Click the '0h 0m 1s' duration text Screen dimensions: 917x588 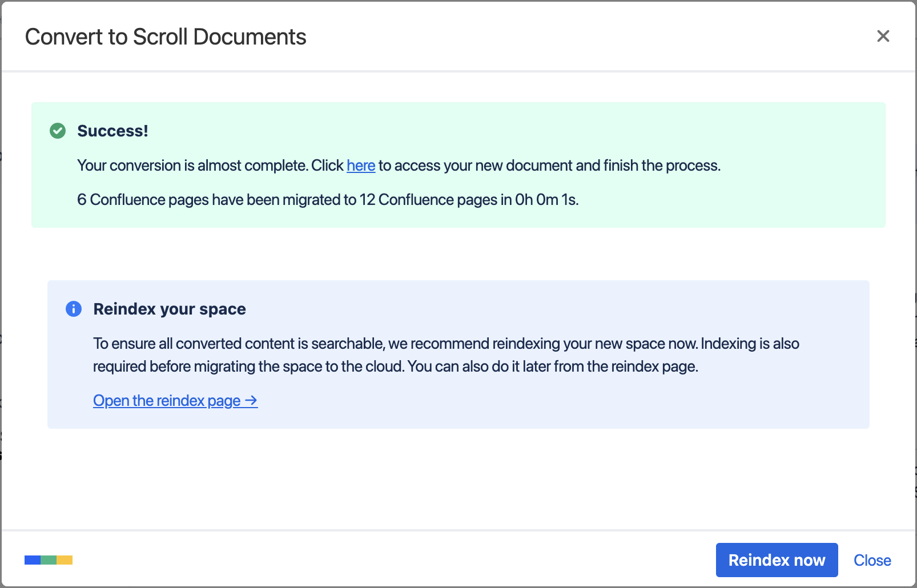coord(546,200)
